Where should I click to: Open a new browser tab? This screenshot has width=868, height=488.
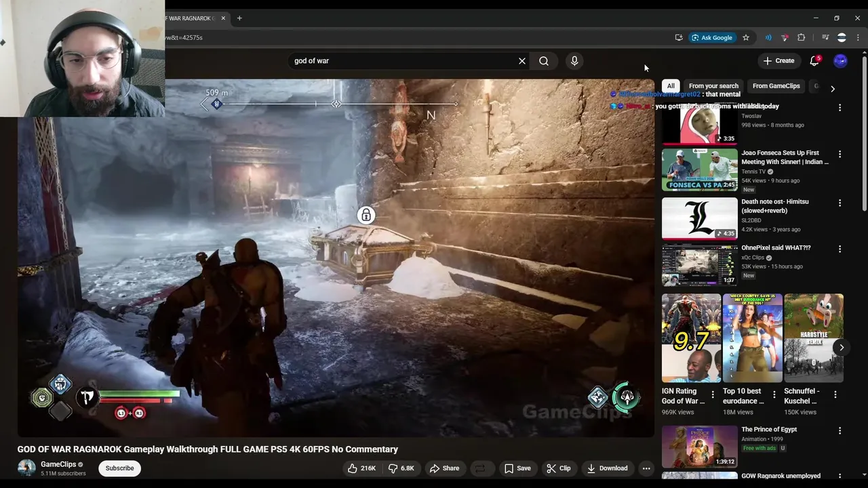[239, 18]
